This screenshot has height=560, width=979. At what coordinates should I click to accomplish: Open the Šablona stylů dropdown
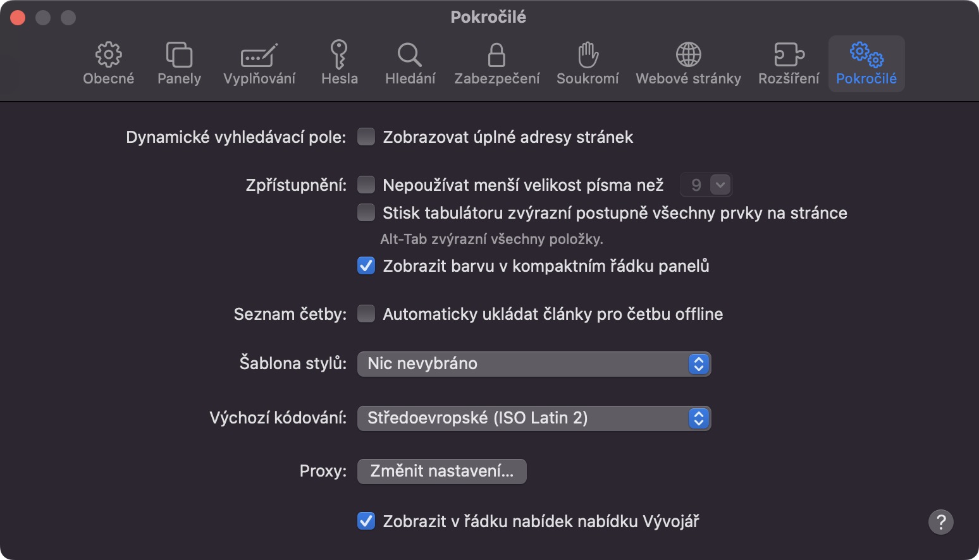point(534,364)
